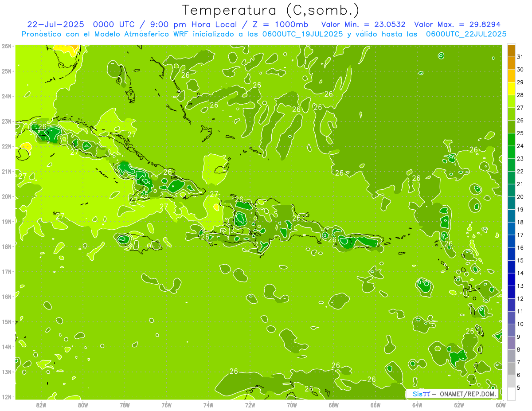Click the '14' color scale value
Viewport: 532px width, 411px height.
pos(520,273)
